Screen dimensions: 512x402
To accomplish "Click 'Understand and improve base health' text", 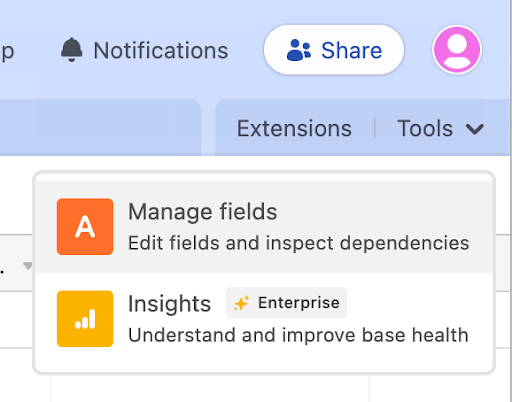I will (x=298, y=335).
